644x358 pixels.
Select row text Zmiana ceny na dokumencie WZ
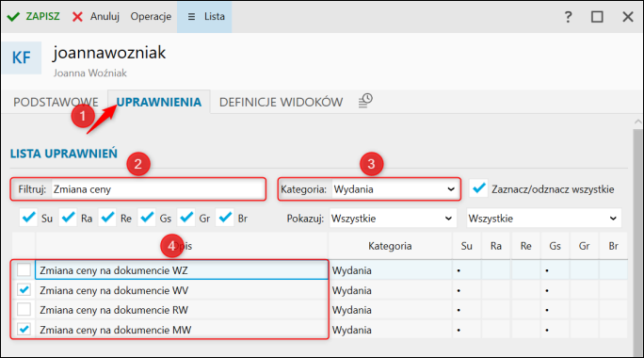(114, 270)
